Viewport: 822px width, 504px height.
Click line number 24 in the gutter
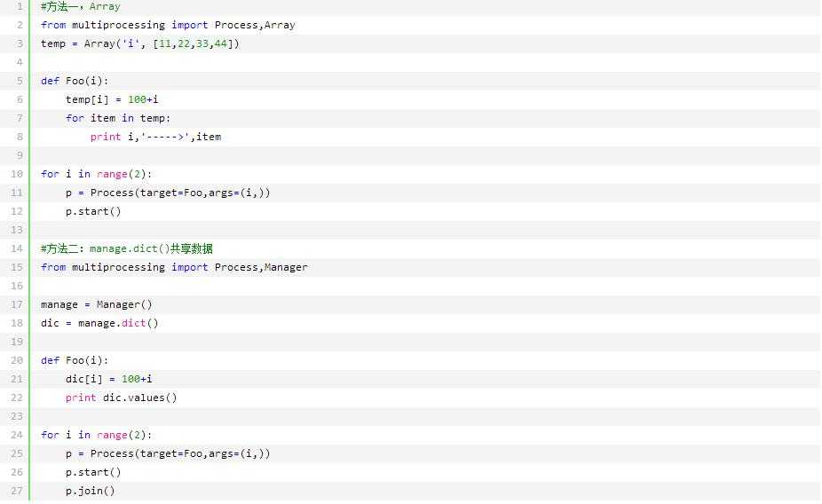(17, 435)
